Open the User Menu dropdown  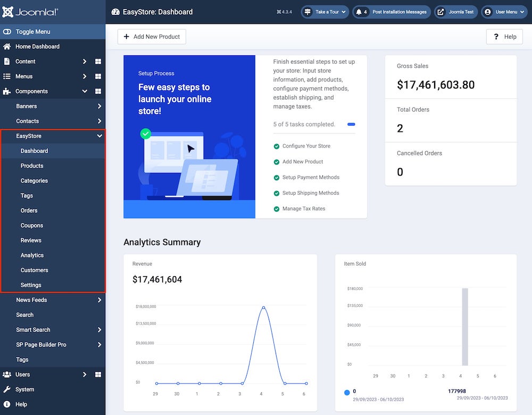(504, 12)
